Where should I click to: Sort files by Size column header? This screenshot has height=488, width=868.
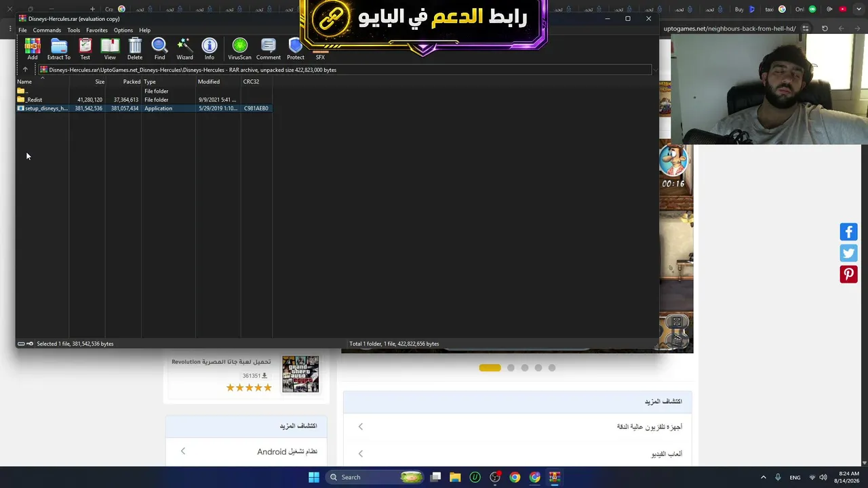click(x=87, y=82)
